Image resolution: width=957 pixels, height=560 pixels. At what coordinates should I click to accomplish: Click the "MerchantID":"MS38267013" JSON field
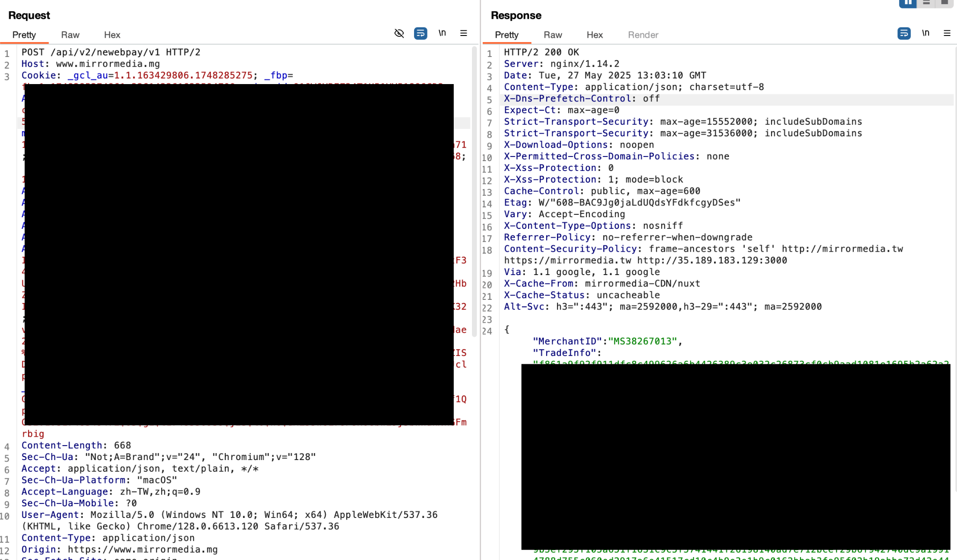[608, 341]
